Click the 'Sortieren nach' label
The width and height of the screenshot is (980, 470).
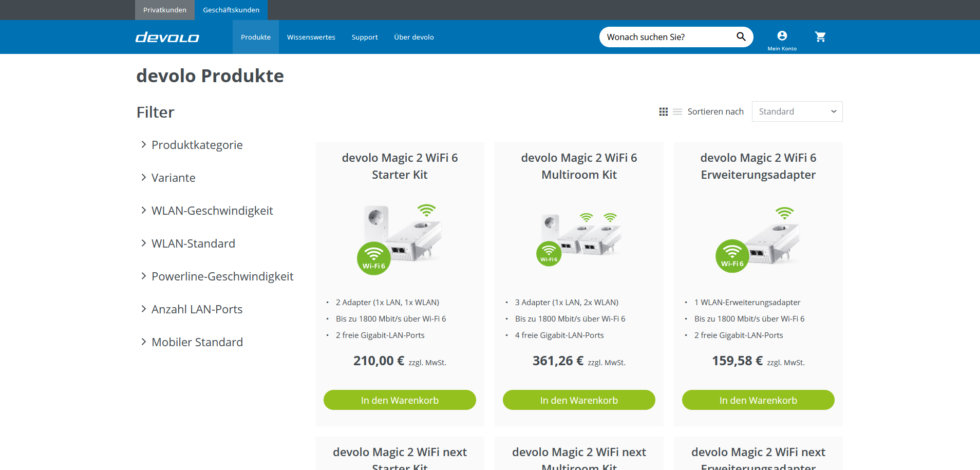[715, 111]
